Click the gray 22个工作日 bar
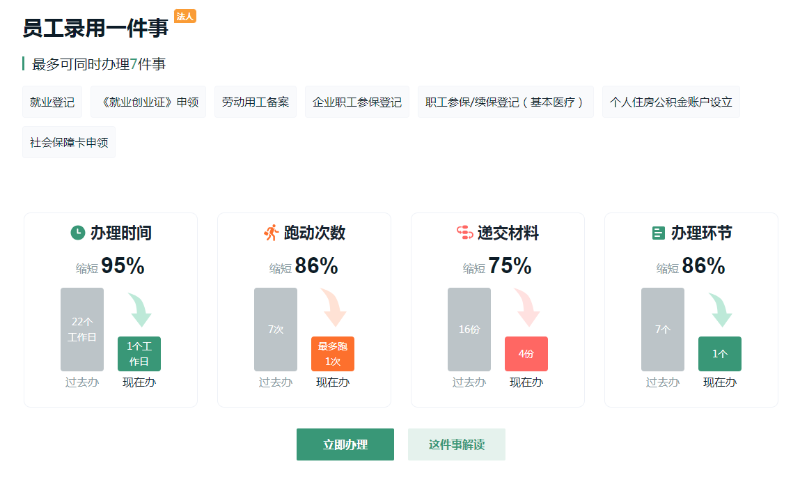The height and width of the screenshot is (480, 800). click(82, 330)
